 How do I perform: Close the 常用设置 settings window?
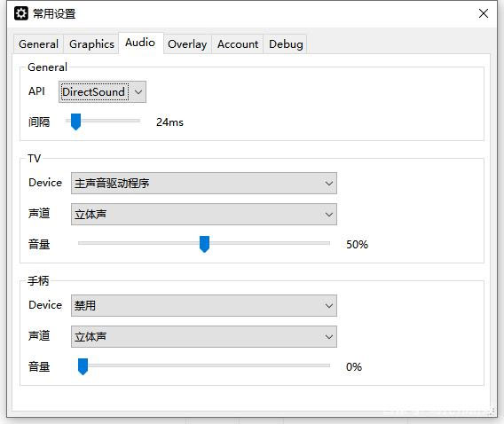(x=483, y=13)
